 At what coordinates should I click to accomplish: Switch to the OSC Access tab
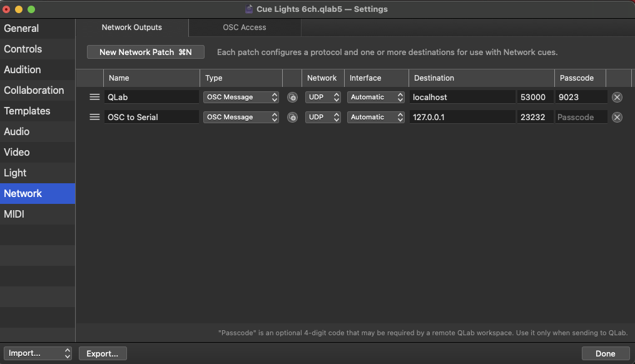pyautogui.click(x=245, y=28)
